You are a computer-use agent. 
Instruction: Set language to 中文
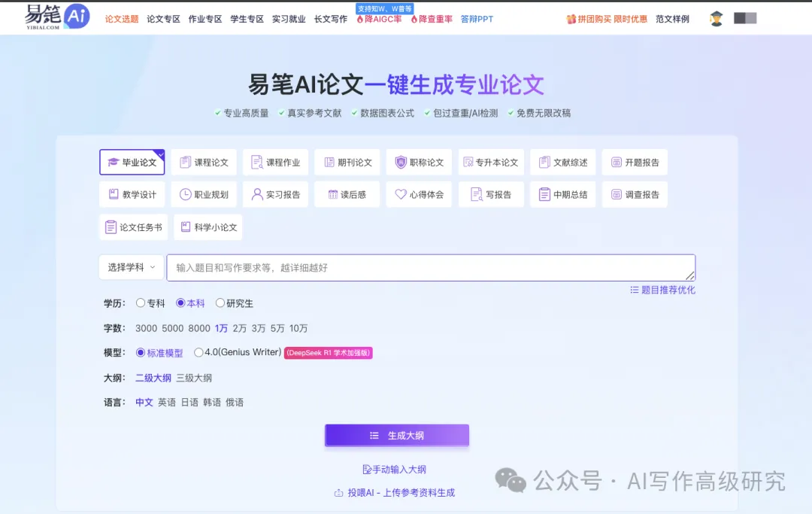point(144,402)
